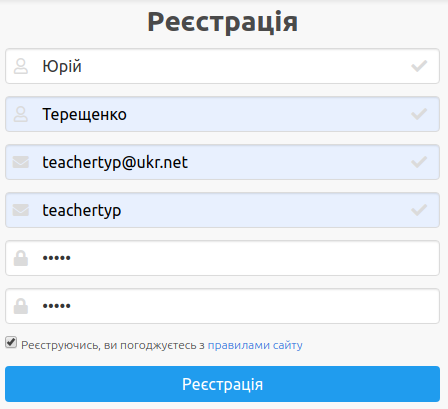448x409 pixels.
Task: Click the validation checkmark in the teachertyp@ukr.net field
Action: pos(419,162)
